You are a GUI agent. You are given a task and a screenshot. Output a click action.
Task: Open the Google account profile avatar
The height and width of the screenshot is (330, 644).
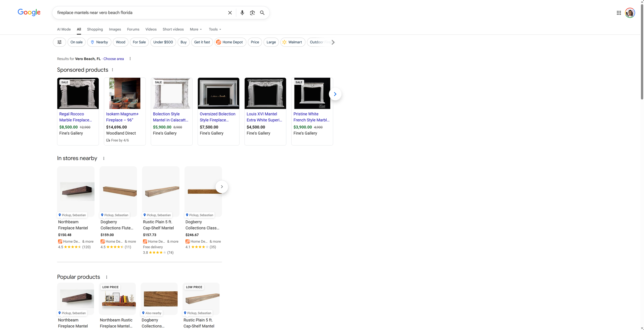click(630, 13)
